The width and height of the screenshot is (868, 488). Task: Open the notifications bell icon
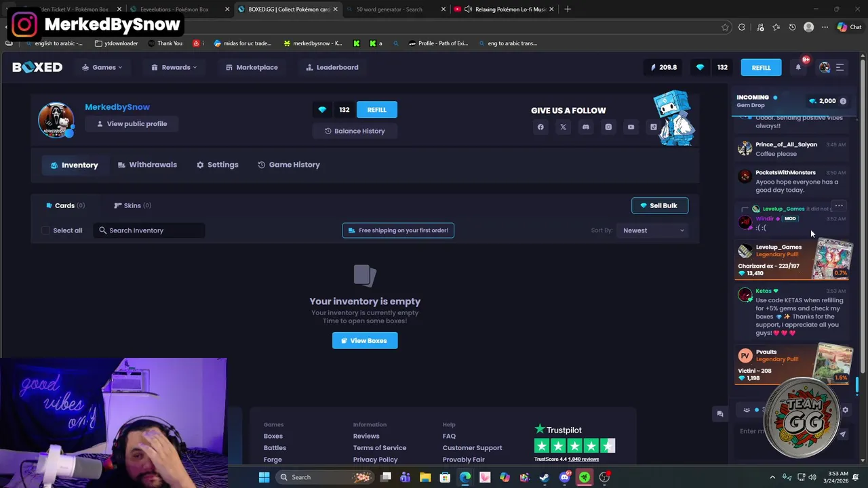[798, 67]
